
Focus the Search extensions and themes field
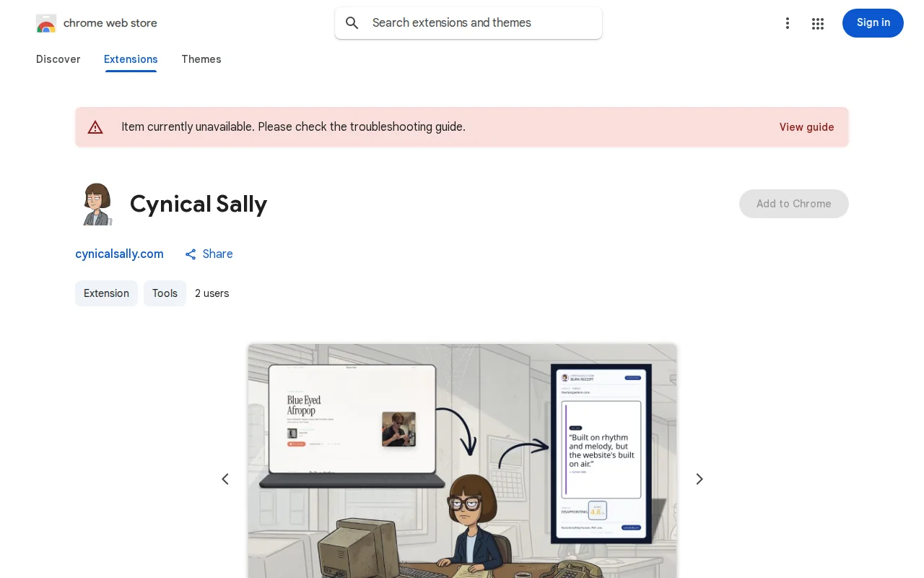[x=468, y=23]
